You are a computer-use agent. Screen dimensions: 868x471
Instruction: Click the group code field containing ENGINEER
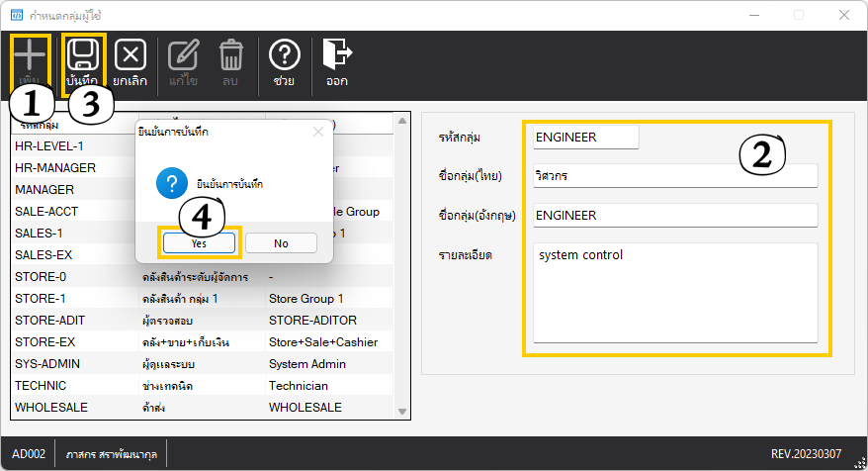[x=585, y=138]
